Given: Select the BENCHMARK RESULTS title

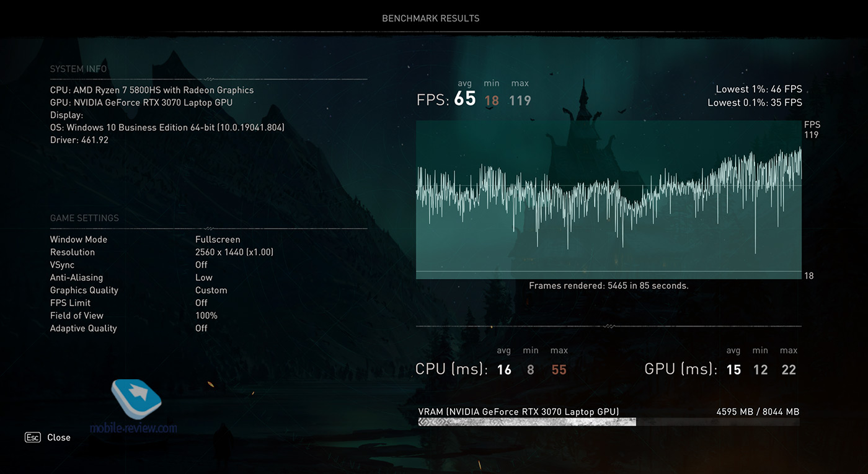Looking at the screenshot, I should click(431, 19).
